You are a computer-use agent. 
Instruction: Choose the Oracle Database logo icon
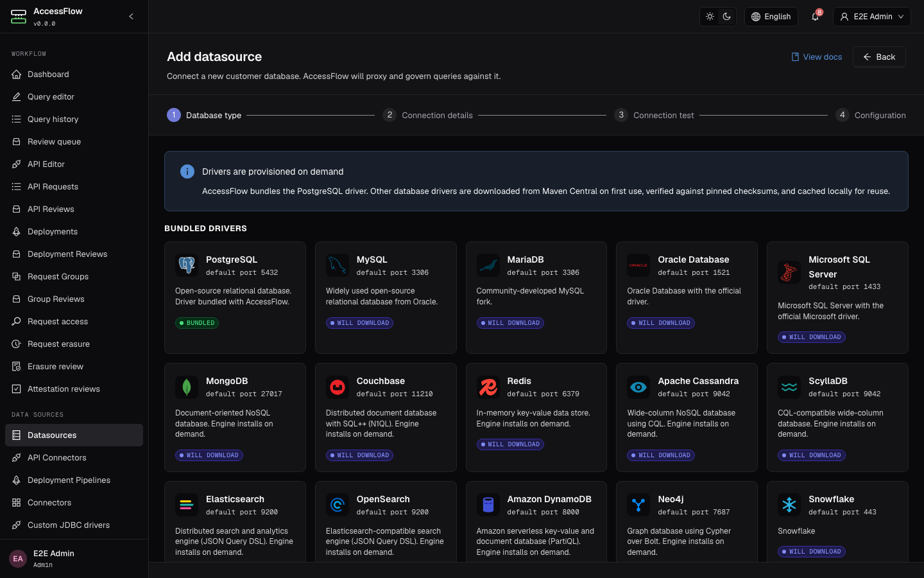click(x=638, y=265)
